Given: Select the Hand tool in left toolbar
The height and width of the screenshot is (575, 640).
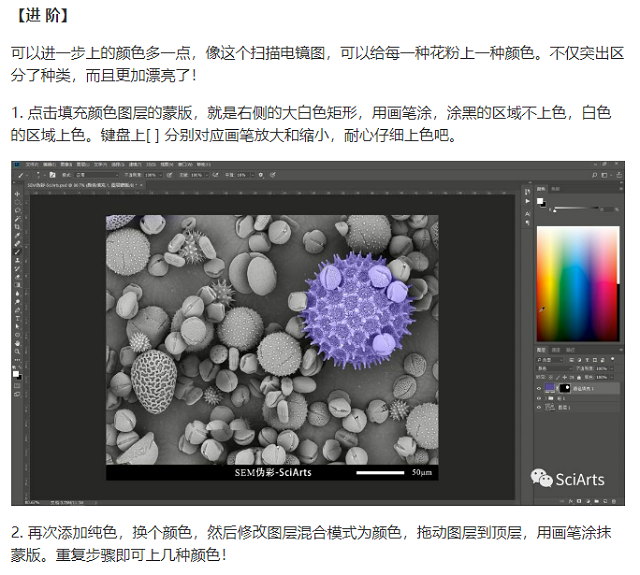Looking at the screenshot, I should tap(18, 343).
